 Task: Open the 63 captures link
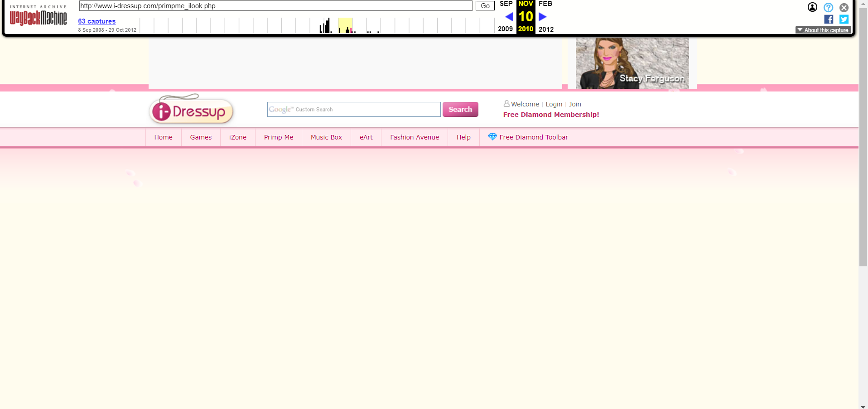[x=97, y=21]
